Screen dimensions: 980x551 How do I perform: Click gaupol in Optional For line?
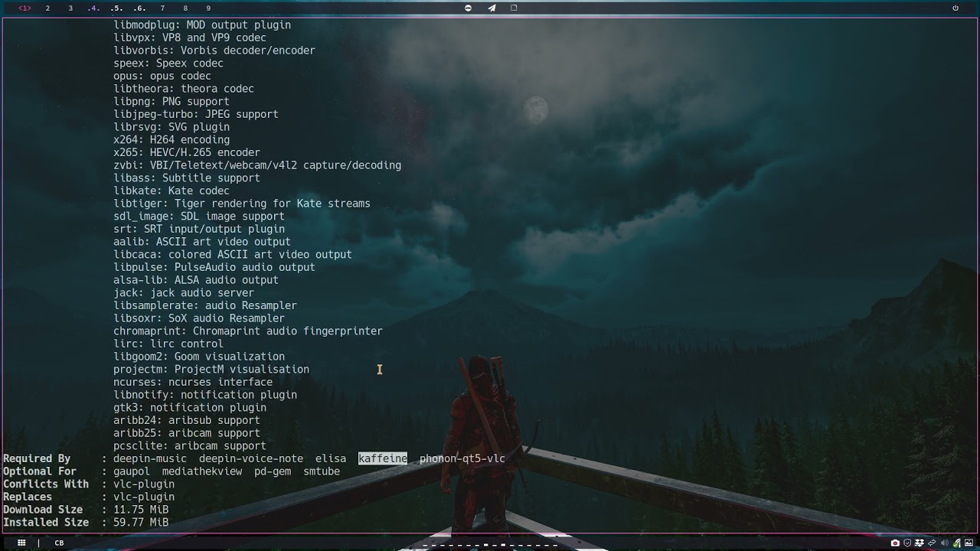[x=132, y=471]
